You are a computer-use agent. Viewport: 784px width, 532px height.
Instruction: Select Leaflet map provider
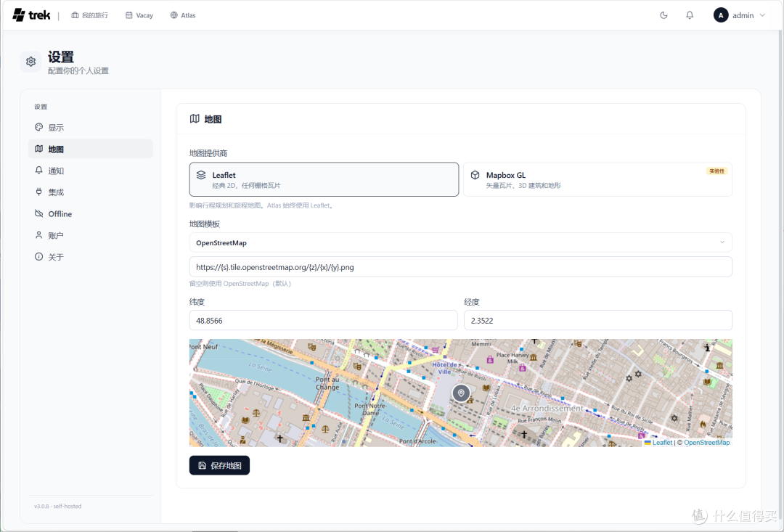[x=324, y=179]
